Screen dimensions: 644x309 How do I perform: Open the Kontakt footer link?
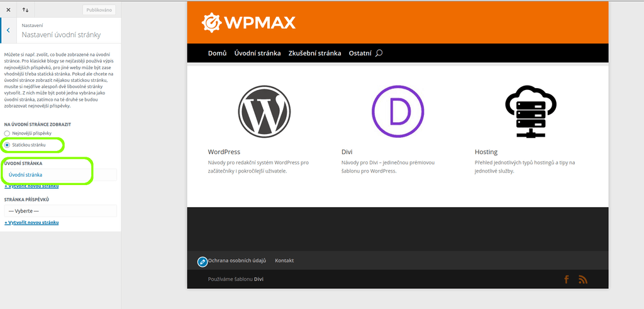[284, 261]
